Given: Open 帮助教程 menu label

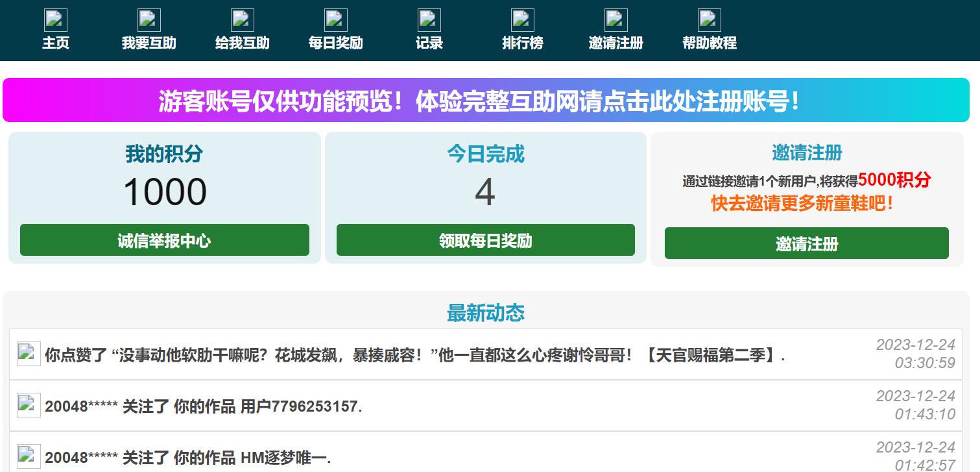Looking at the screenshot, I should [710, 43].
